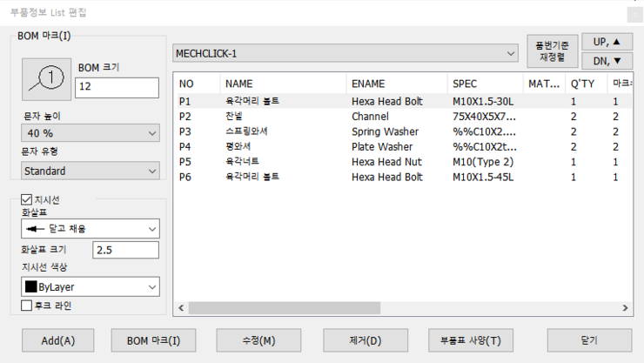Click the black ByLayer color swatch
644x363 pixels.
30,286
